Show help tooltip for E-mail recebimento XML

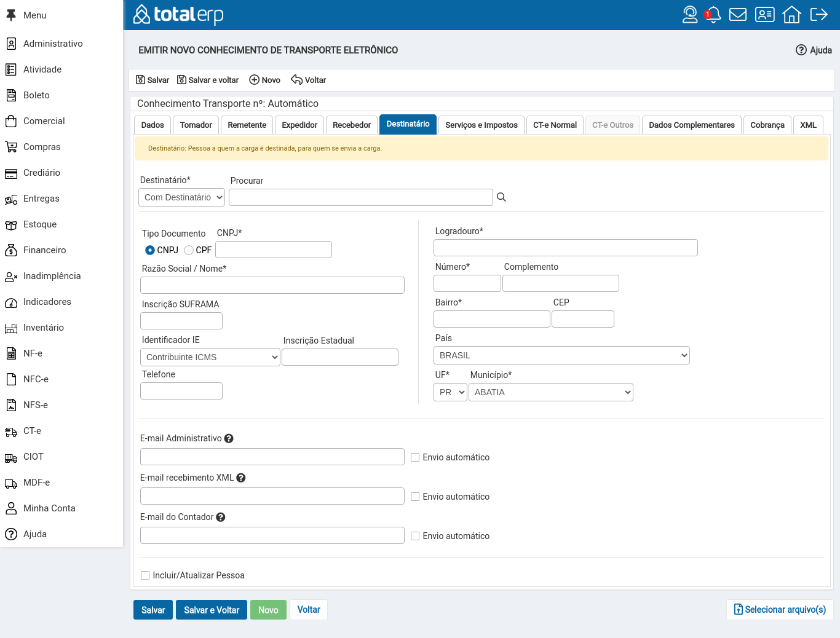click(x=241, y=478)
